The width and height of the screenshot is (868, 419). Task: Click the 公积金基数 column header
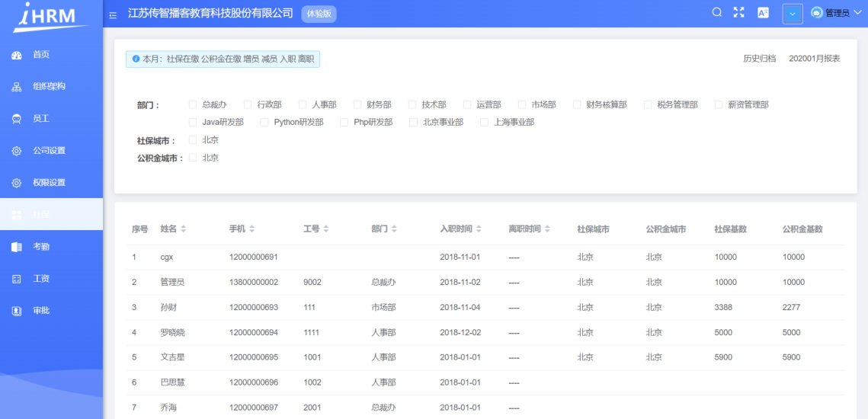[x=802, y=229]
